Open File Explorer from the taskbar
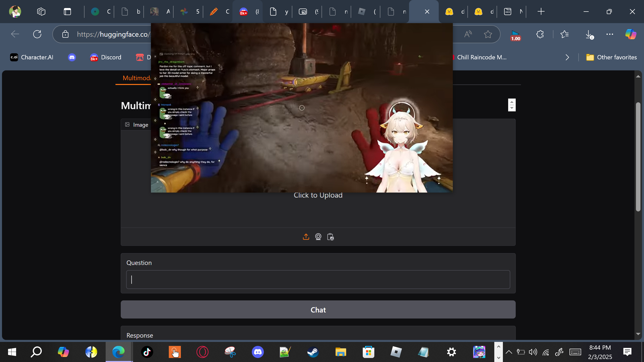Viewport: 644px width, 362px height. tap(341, 352)
